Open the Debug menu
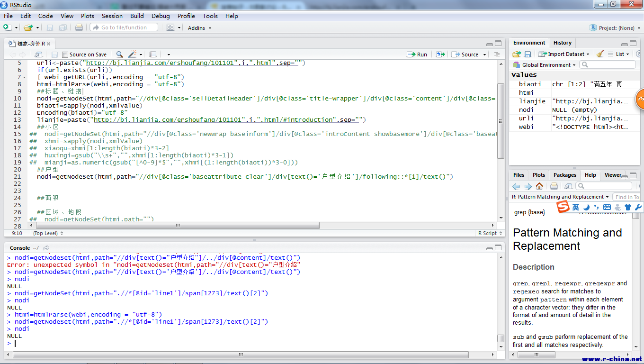This screenshot has height=364, width=644. [161, 16]
